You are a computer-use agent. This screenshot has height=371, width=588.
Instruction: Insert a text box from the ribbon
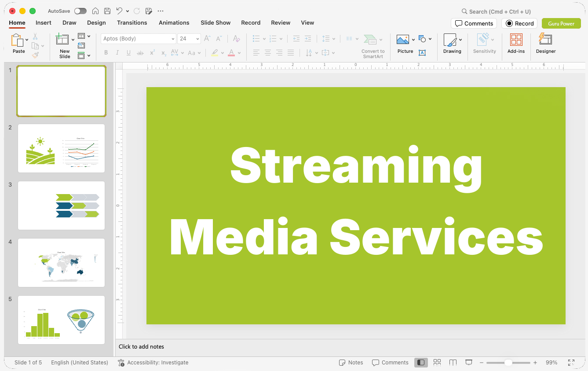pyautogui.click(x=422, y=53)
